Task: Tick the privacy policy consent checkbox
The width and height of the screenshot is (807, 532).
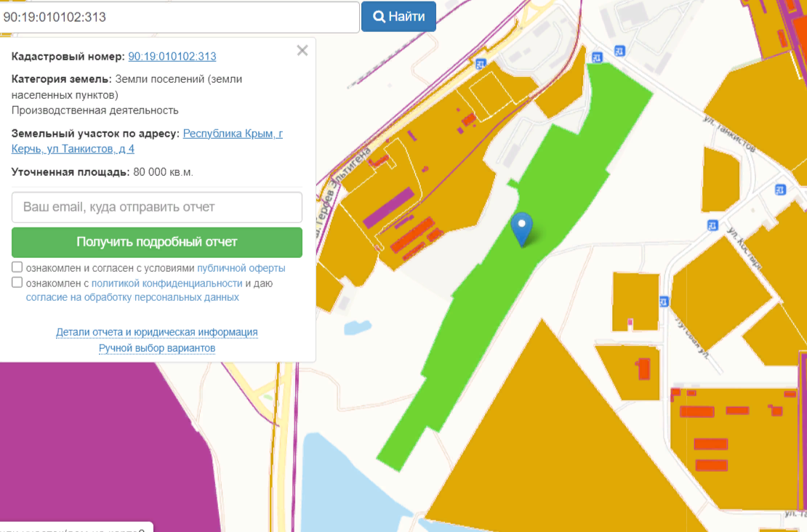Action: [x=17, y=283]
